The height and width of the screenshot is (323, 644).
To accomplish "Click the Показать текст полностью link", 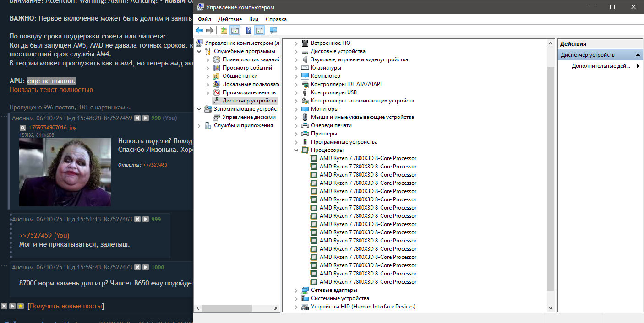I will tap(51, 90).
